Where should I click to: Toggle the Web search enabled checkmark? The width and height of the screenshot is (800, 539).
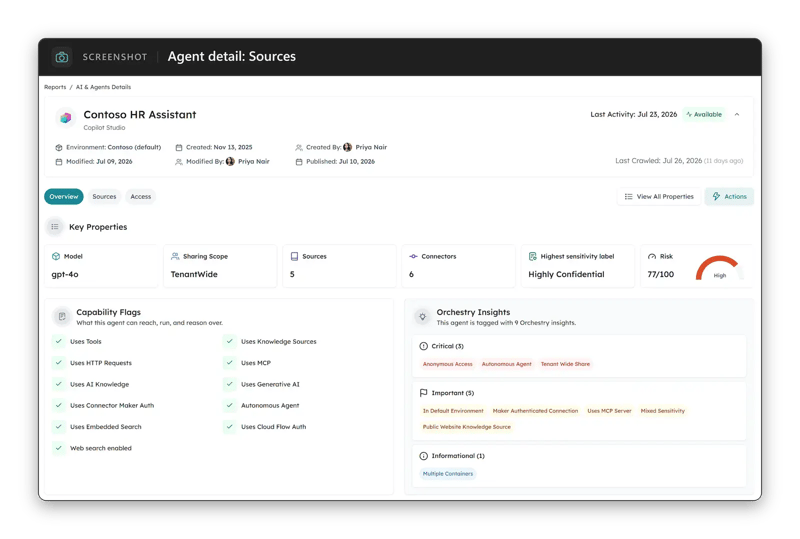pos(59,448)
